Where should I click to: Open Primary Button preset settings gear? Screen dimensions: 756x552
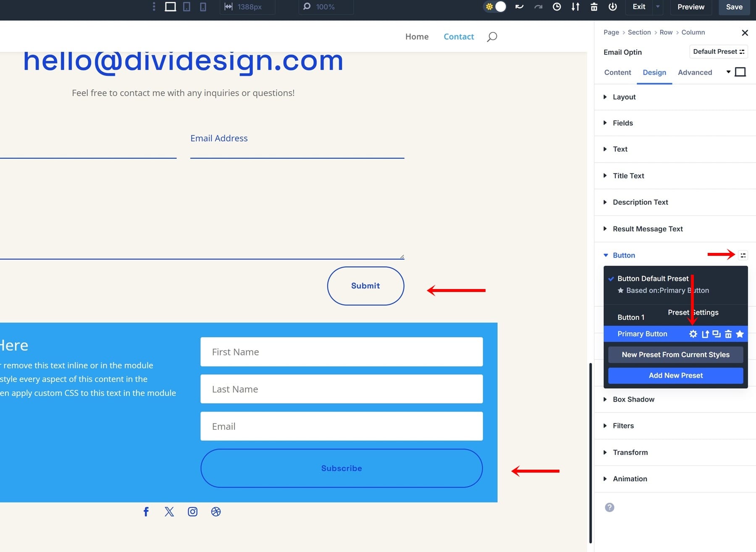click(x=693, y=334)
